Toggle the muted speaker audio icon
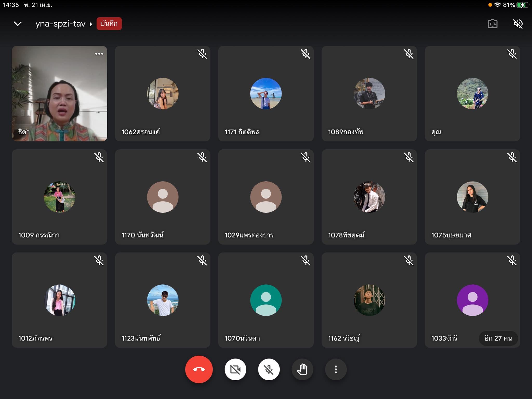532x399 pixels. tap(518, 24)
